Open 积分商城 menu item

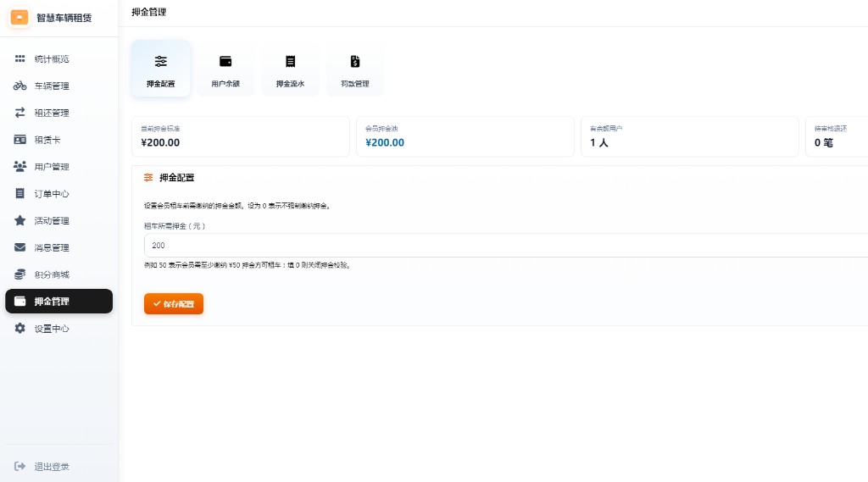(x=58, y=274)
